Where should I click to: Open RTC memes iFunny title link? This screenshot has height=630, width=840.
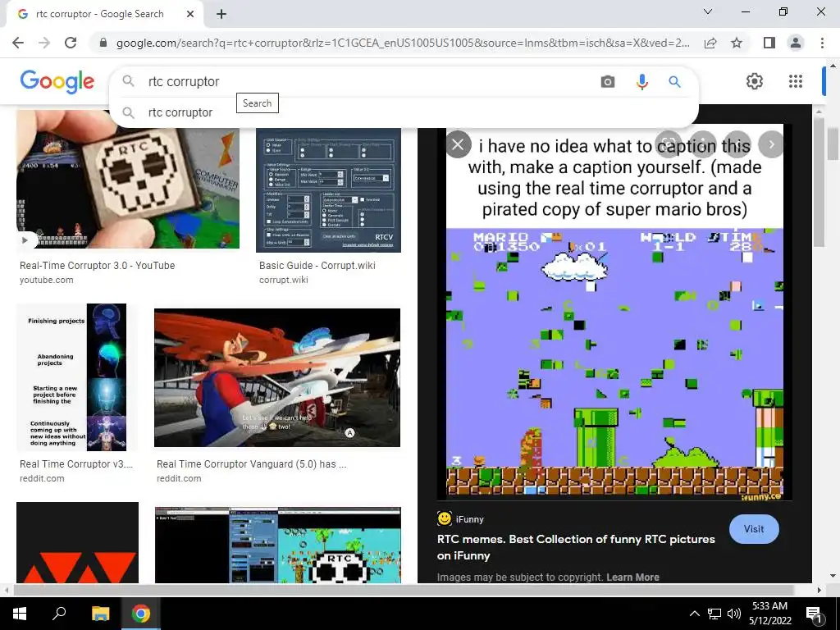[x=576, y=547]
